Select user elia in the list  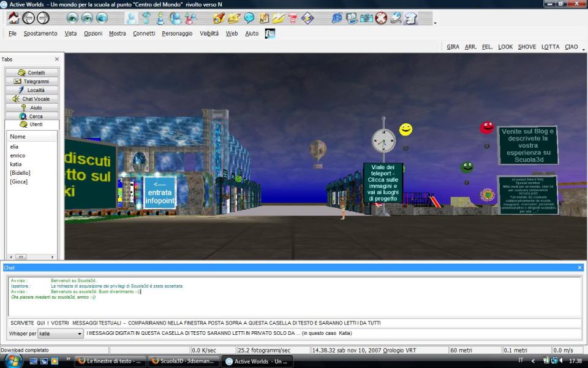(14, 147)
